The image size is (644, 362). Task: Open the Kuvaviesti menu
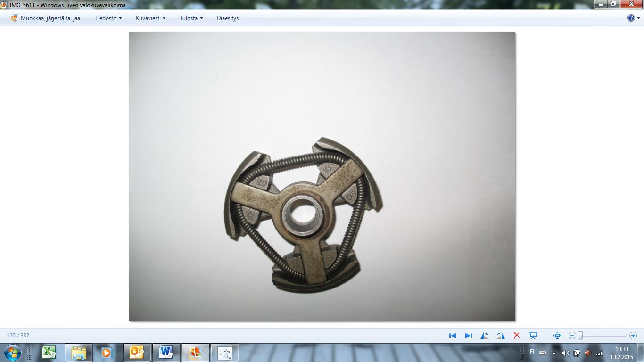point(150,18)
